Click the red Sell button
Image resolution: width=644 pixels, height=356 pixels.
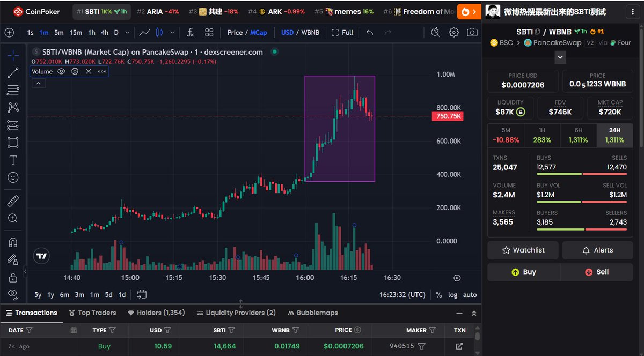click(597, 272)
